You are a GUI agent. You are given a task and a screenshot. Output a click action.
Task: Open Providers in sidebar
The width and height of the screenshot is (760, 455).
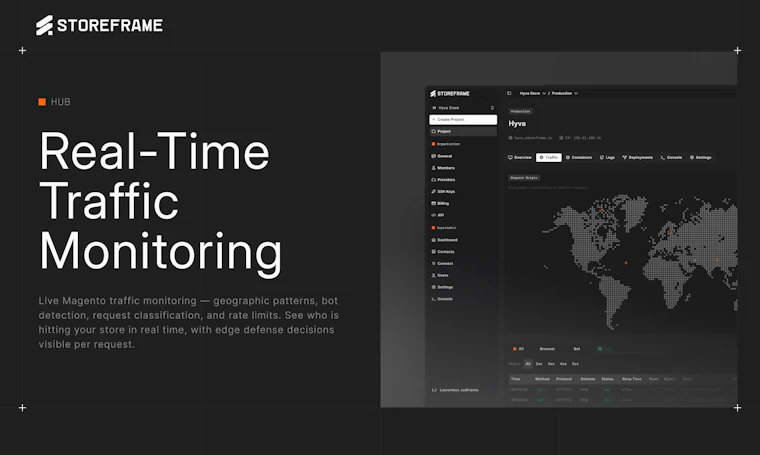pyautogui.click(x=445, y=180)
